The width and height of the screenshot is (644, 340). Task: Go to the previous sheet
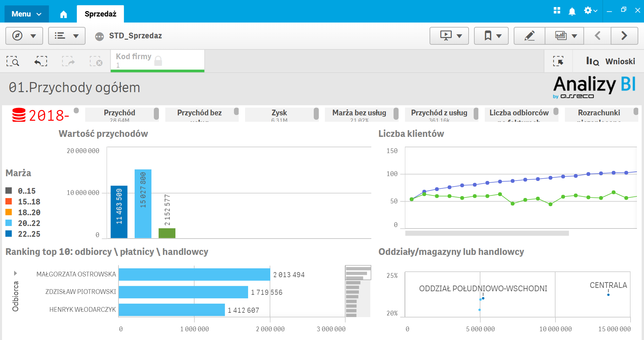[x=598, y=36]
